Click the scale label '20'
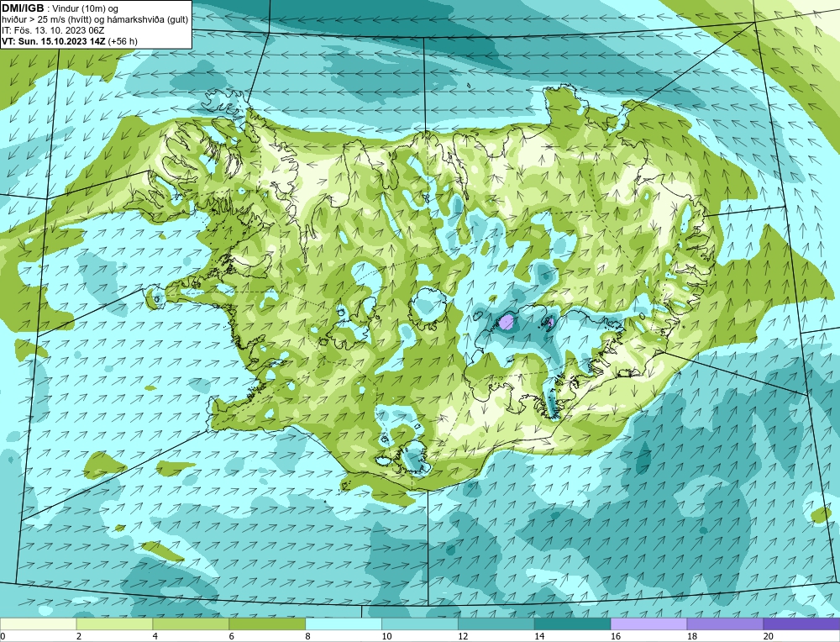Image resolution: width=840 pixels, height=642 pixels. coord(769,636)
